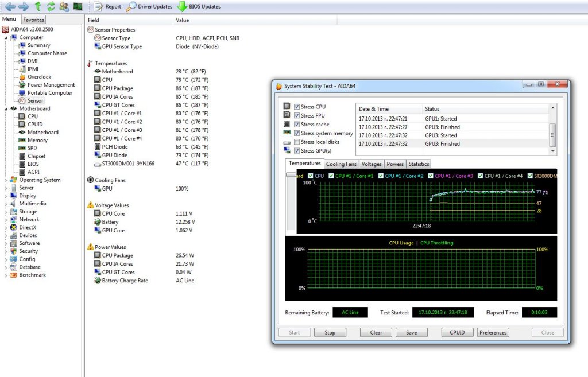Open the Report wizard from the toolbar
Viewport: 588px width, 377px height.
click(x=107, y=6)
